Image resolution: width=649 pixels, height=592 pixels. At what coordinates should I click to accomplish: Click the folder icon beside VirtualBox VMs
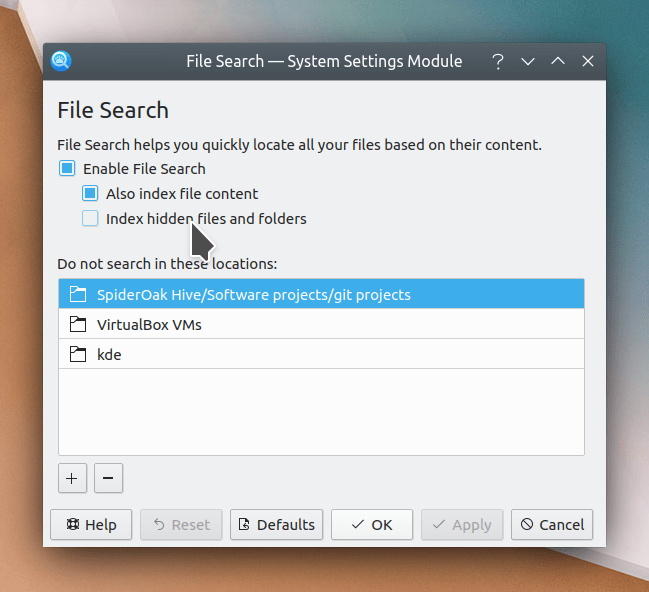(77, 324)
